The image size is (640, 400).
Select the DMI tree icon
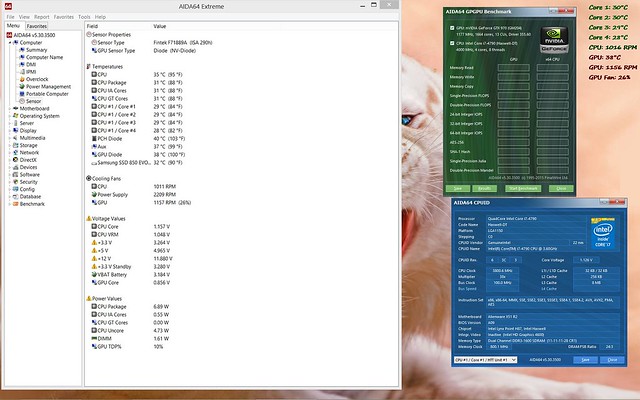[22, 64]
